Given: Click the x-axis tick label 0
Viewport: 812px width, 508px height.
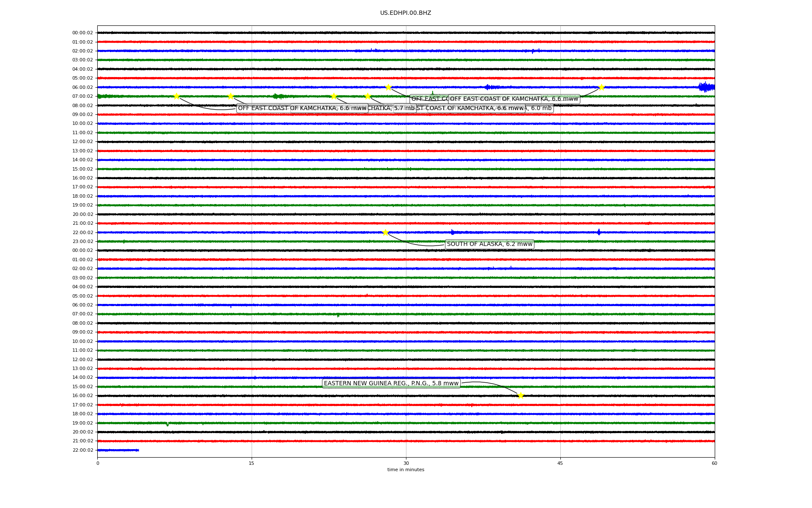Looking at the screenshot, I should click(98, 463).
